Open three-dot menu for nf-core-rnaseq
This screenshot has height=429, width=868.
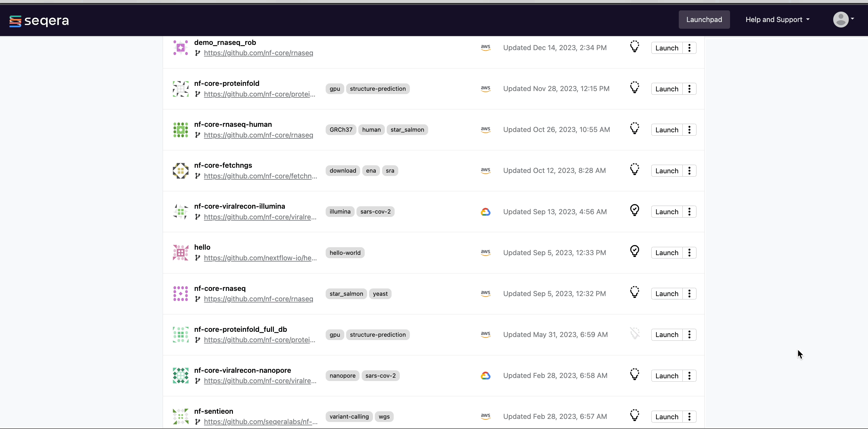point(689,294)
